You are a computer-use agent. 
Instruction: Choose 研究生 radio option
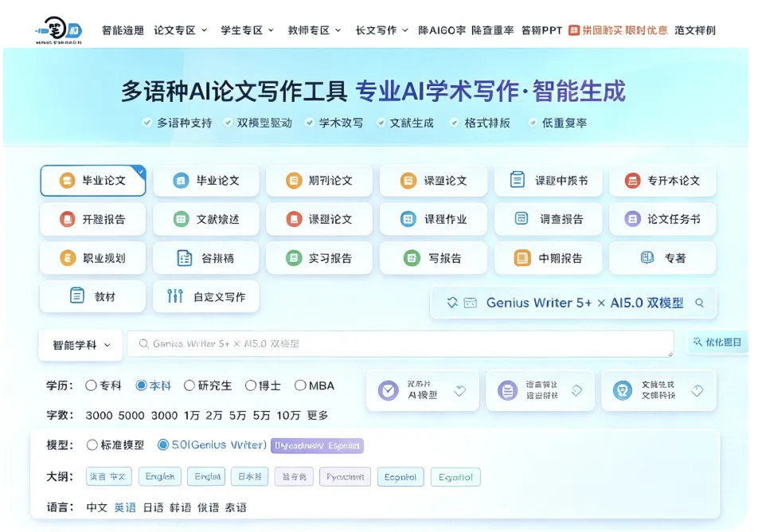pyautogui.click(x=189, y=385)
